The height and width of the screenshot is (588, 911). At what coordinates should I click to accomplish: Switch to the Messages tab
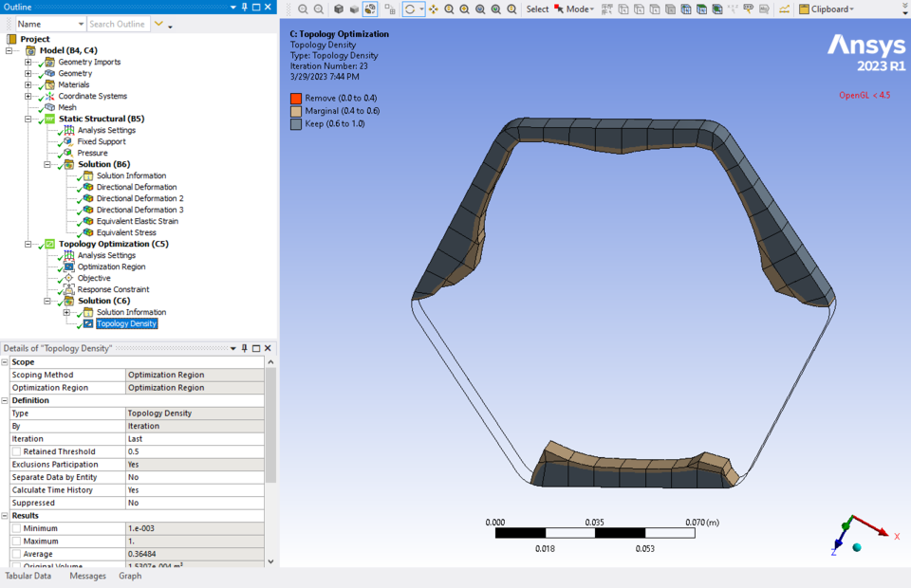(87, 575)
